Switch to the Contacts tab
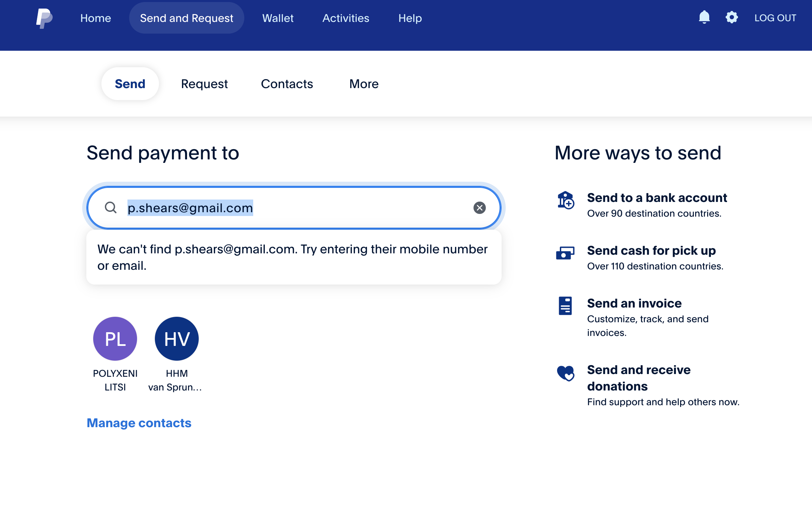Viewport: 812px width, 517px height. (287, 84)
